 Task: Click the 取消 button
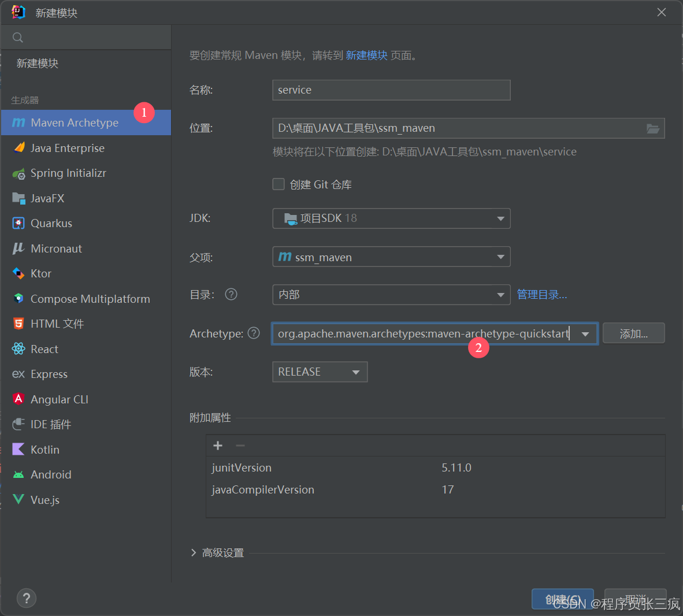635,599
